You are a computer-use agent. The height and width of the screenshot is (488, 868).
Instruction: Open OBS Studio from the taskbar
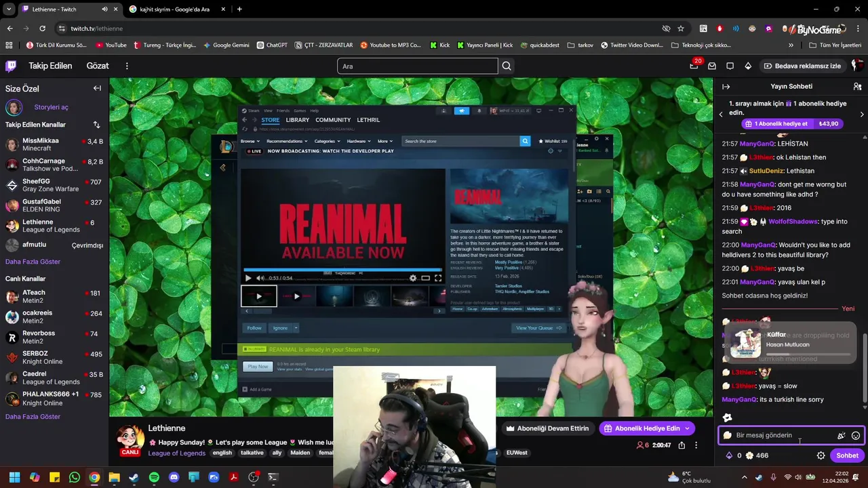point(254,477)
